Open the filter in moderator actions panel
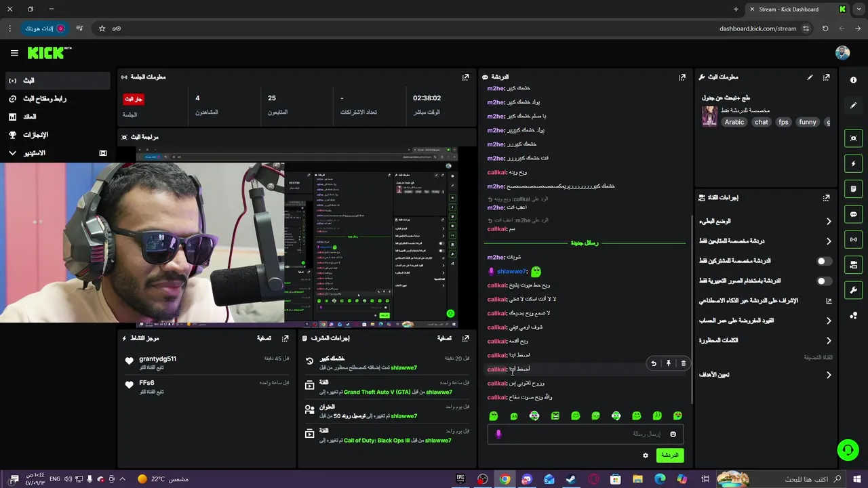868x488 pixels. click(444, 338)
